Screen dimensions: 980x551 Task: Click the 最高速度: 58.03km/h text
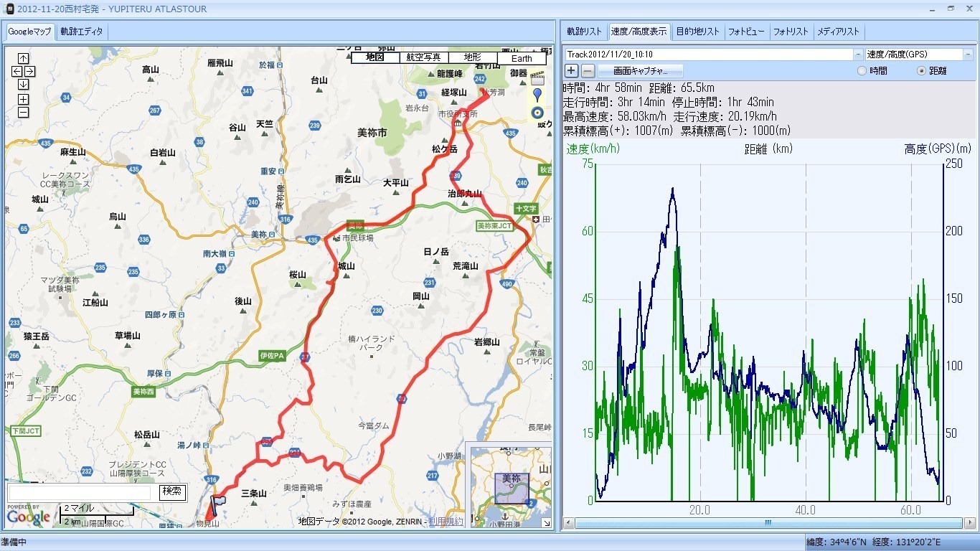tap(615, 116)
